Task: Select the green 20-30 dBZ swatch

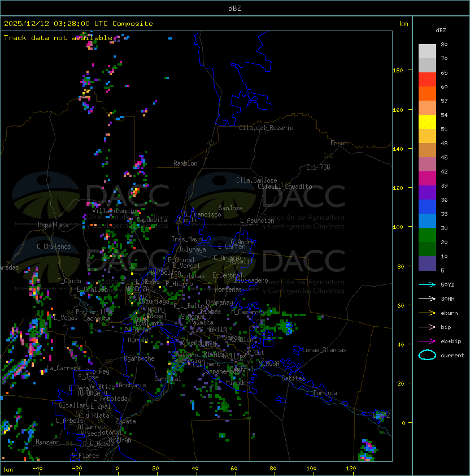Action: pos(427,235)
